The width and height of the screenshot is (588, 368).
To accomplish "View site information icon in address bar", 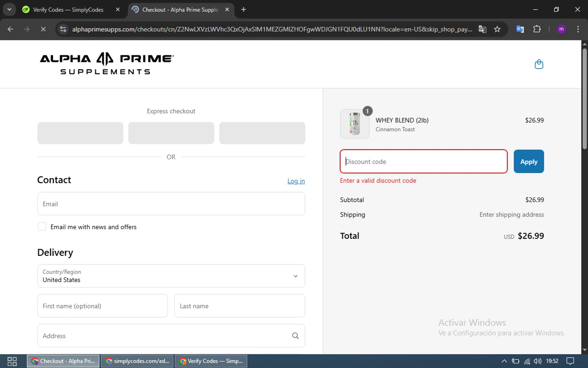I will 63,29.
